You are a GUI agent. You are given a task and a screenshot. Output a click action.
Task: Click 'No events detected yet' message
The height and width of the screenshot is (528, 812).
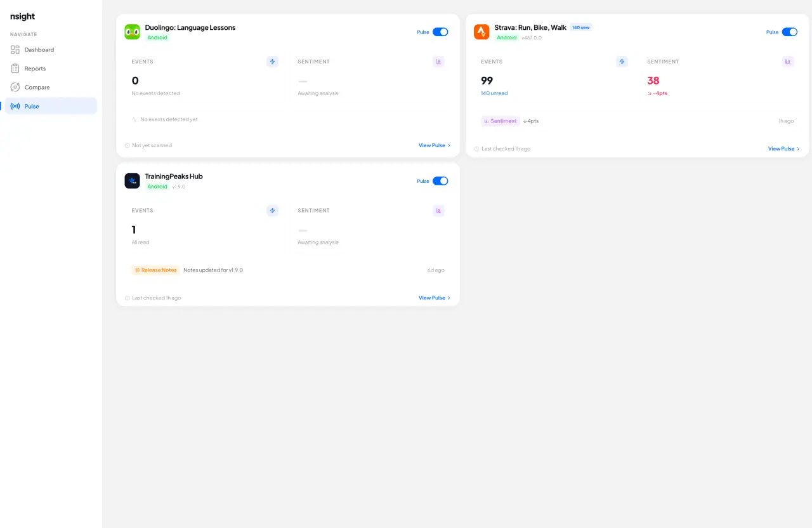coord(169,119)
